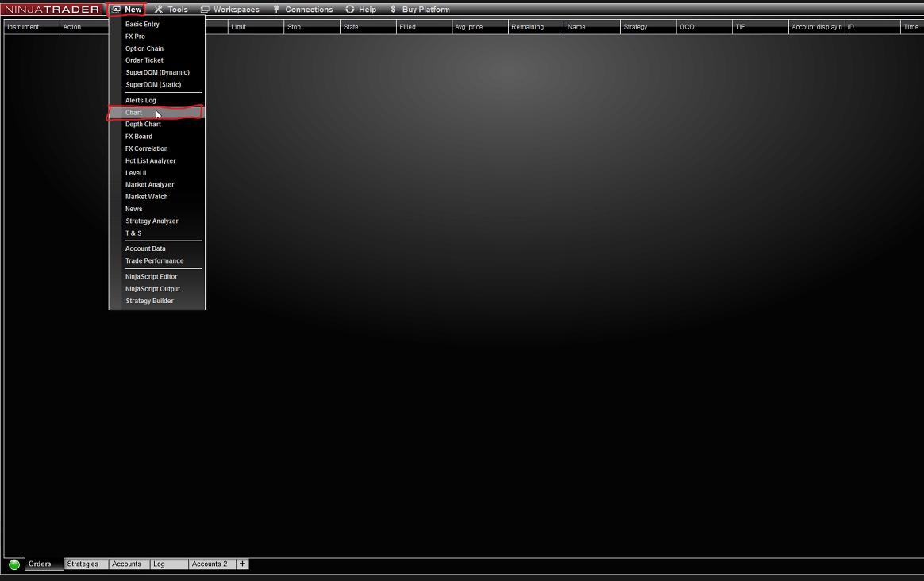Open the New menu
924x581 pixels.
coord(127,10)
